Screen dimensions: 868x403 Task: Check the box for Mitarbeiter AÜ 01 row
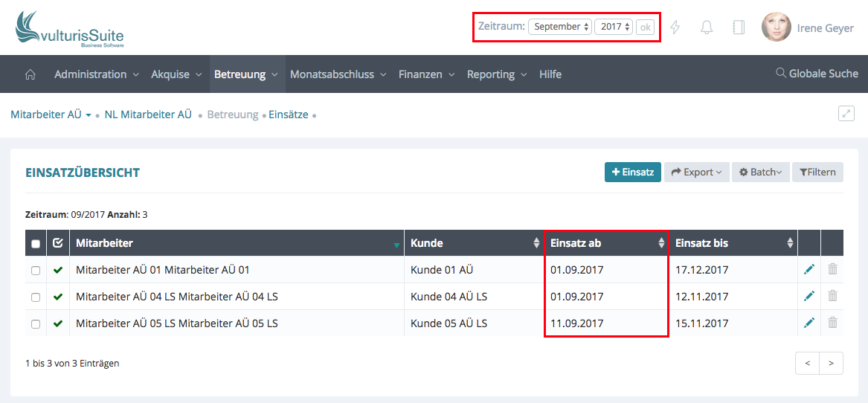[36, 271]
